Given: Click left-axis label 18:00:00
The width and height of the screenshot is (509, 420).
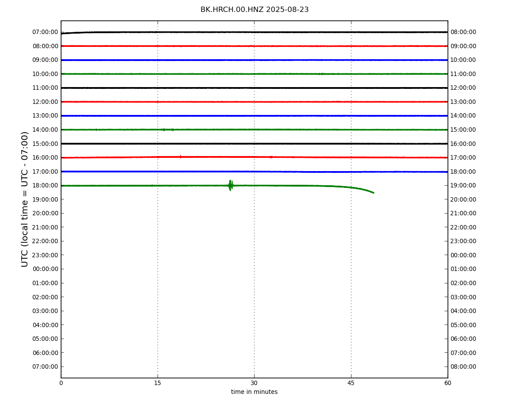Looking at the screenshot, I should [x=46, y=186].
